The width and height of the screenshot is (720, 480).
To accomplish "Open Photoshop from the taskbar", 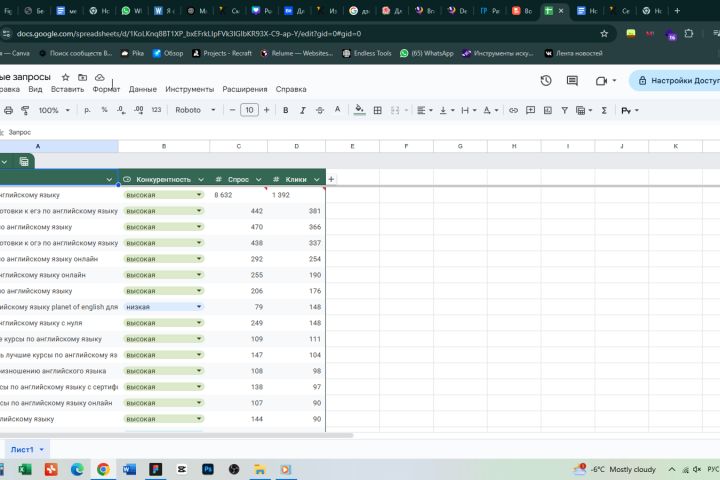I will point(208,469).
